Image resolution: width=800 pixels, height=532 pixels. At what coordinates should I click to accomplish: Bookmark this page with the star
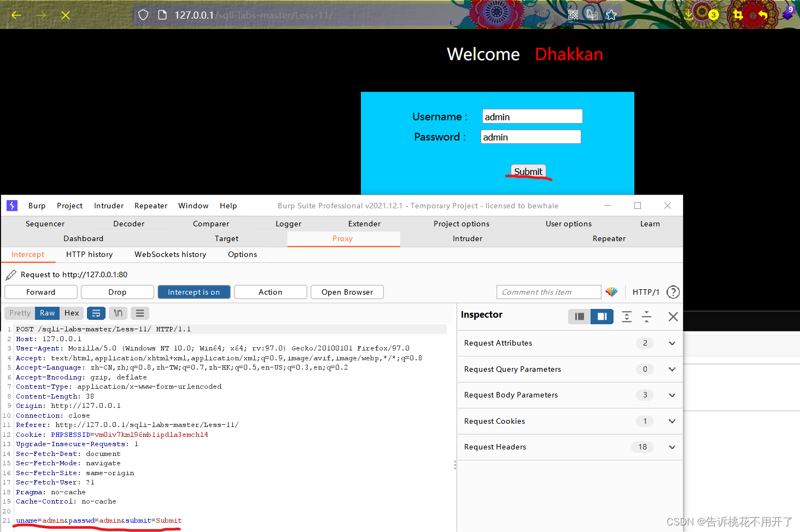(611, 15)
